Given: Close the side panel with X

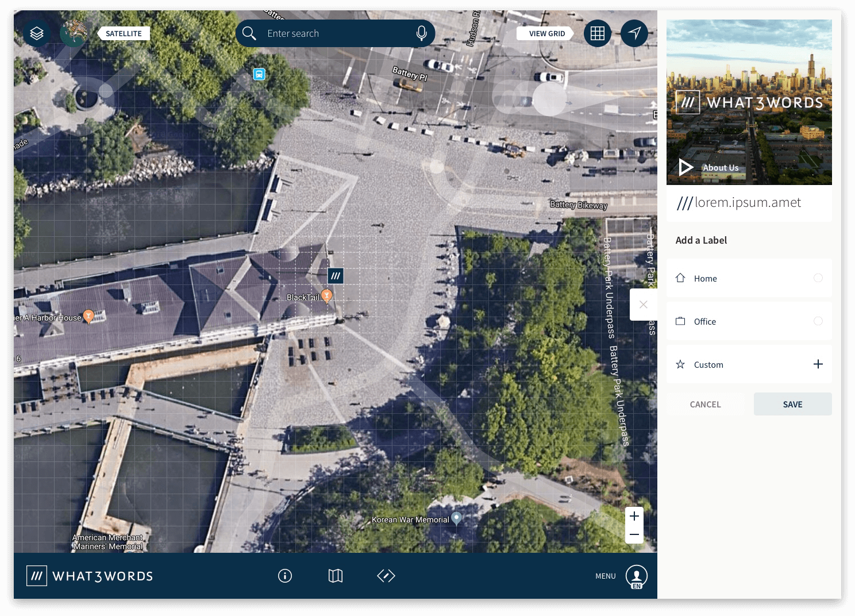Looking at the screenshot, I should (x=644, y=305).
